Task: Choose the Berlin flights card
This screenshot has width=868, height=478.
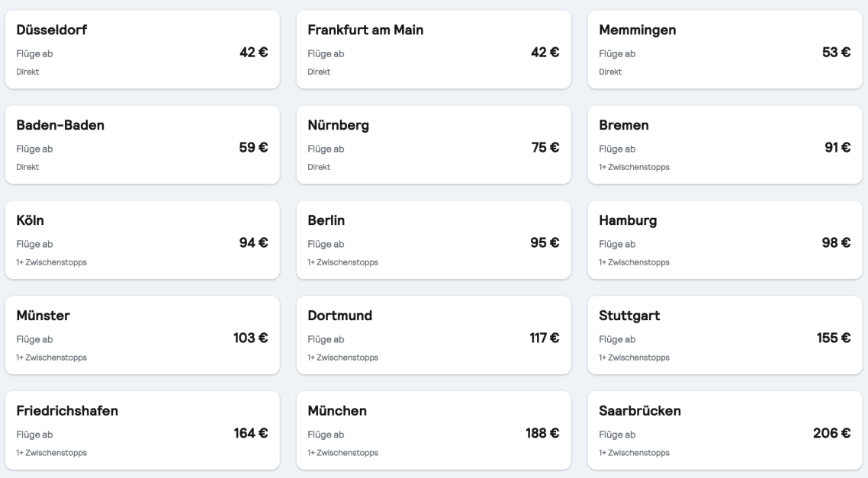Action: 433,240
